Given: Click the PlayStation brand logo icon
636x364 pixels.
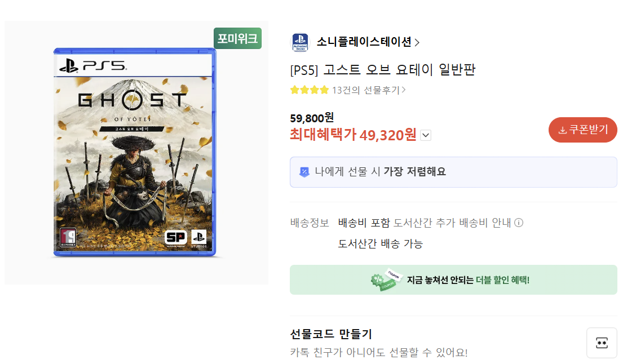Looking at the screenshot, I should point(300,42).
